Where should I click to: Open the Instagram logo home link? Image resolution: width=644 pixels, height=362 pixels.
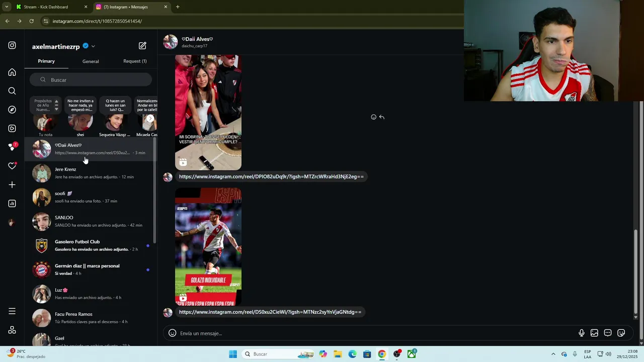coord(12,45)
